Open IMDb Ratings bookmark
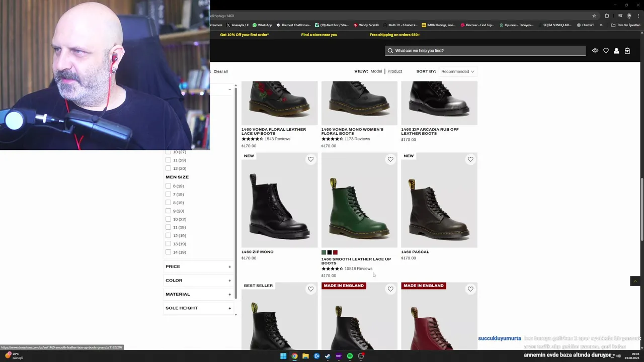The width and height of the screenshot is (644, 362). (x=438, y=25)
